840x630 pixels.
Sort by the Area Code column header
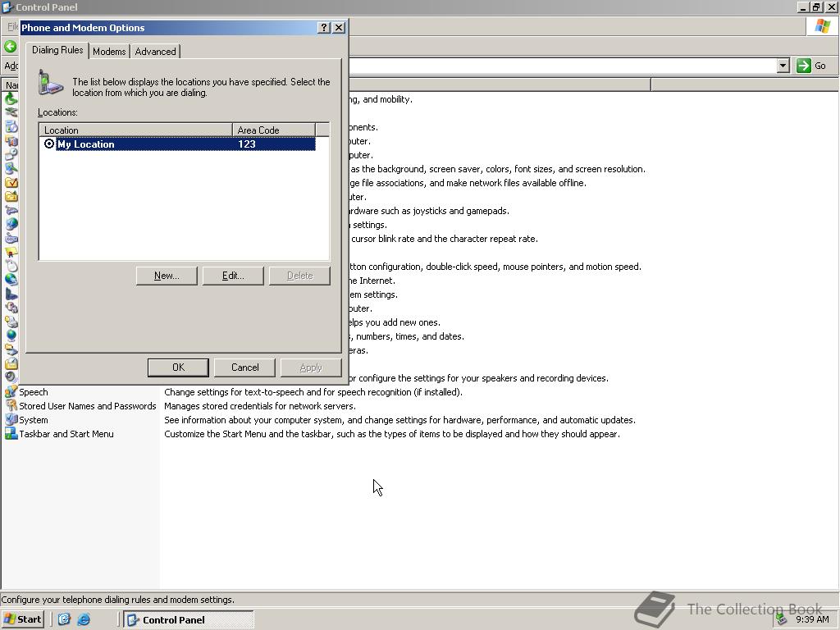point(274,130)
